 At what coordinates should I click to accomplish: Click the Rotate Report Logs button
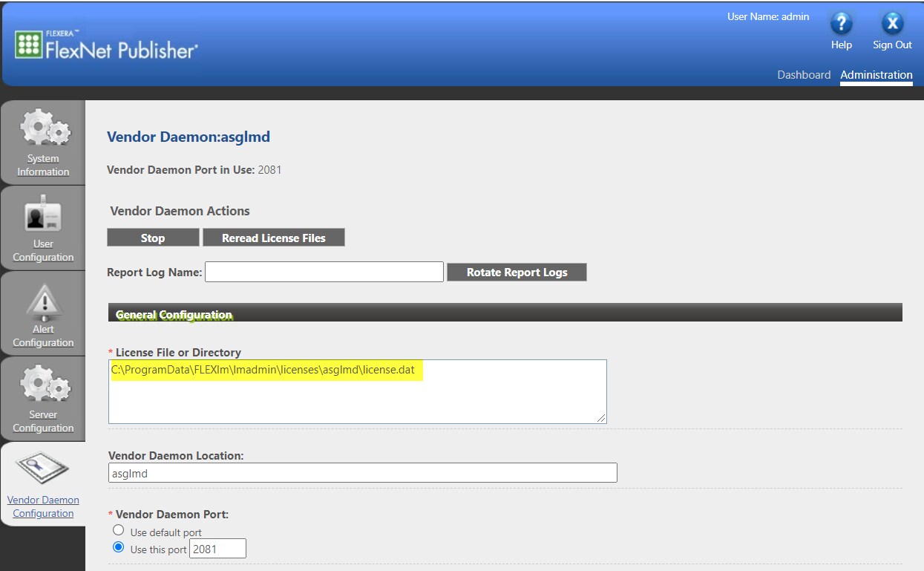(x=517, y=273)
